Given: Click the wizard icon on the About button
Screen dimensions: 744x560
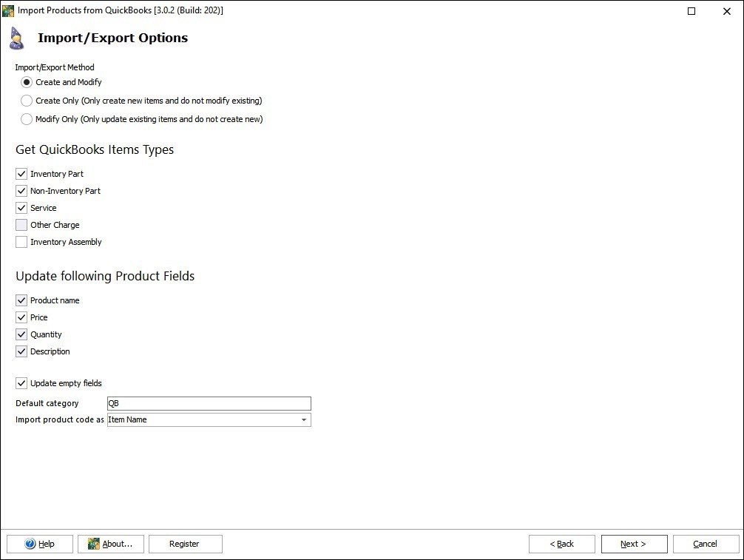Looking at the screenshot, I should [92, 544].
